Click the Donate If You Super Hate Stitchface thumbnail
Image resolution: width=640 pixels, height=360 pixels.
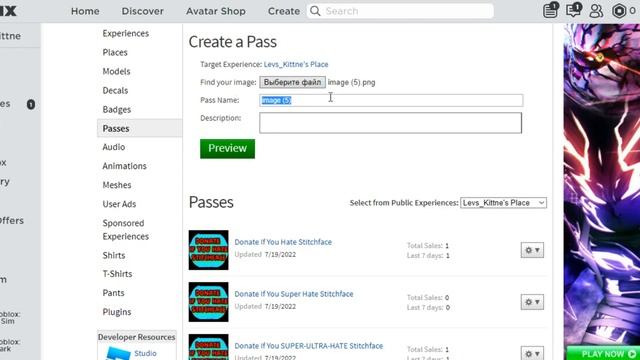coord(209,302)
